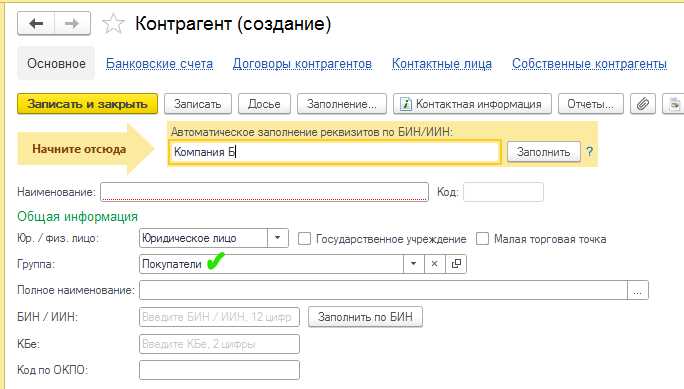This screenshot has width=684, height=389.
Task: Open the Досье button
Action: 264,104
